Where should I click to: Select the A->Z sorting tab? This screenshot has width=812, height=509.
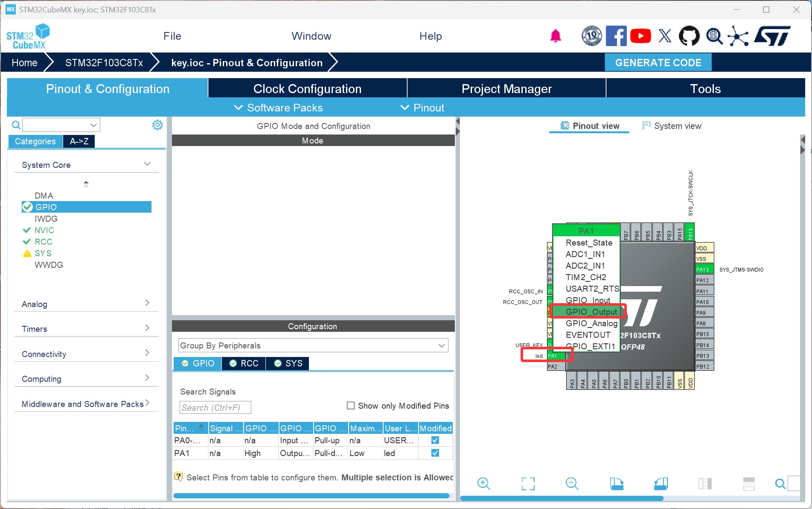79,141
